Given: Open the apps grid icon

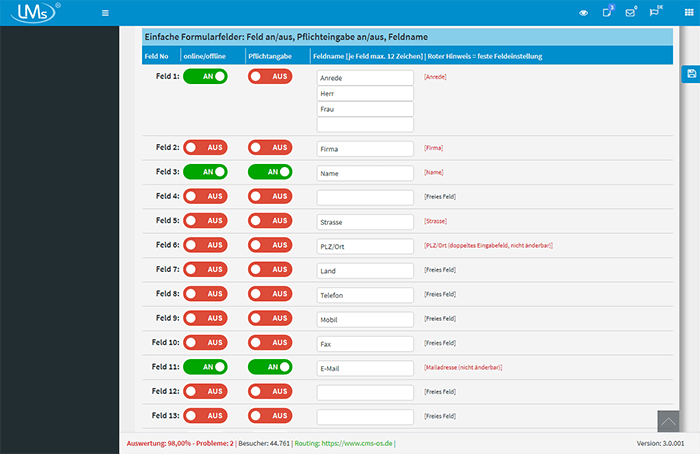Looking at the screenshot, I should point(686,13).
